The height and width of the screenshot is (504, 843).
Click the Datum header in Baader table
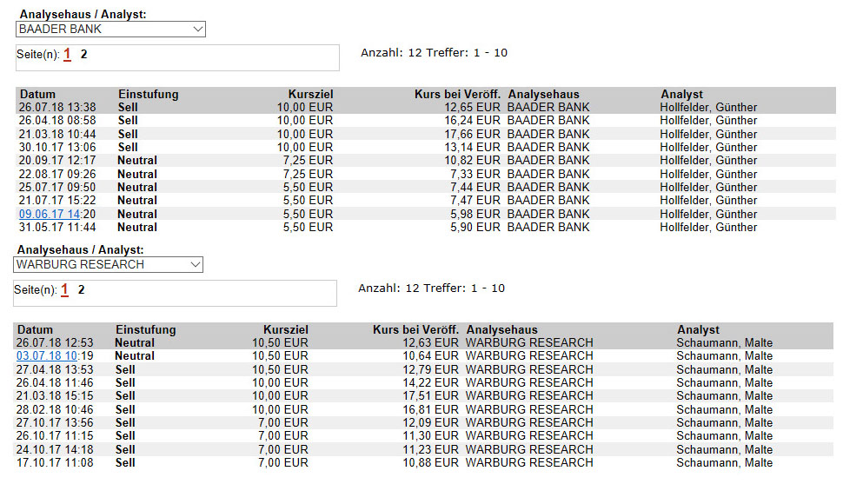[37, 94]
